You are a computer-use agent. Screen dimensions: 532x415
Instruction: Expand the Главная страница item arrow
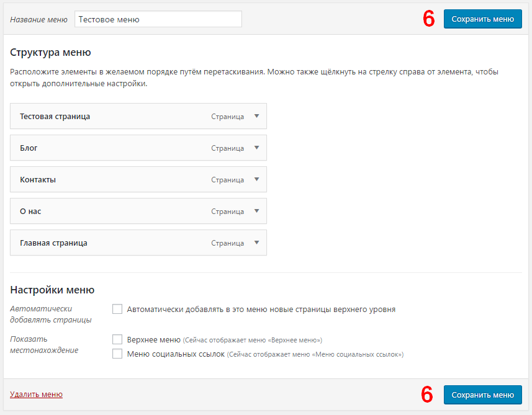[x=257, y=243]
